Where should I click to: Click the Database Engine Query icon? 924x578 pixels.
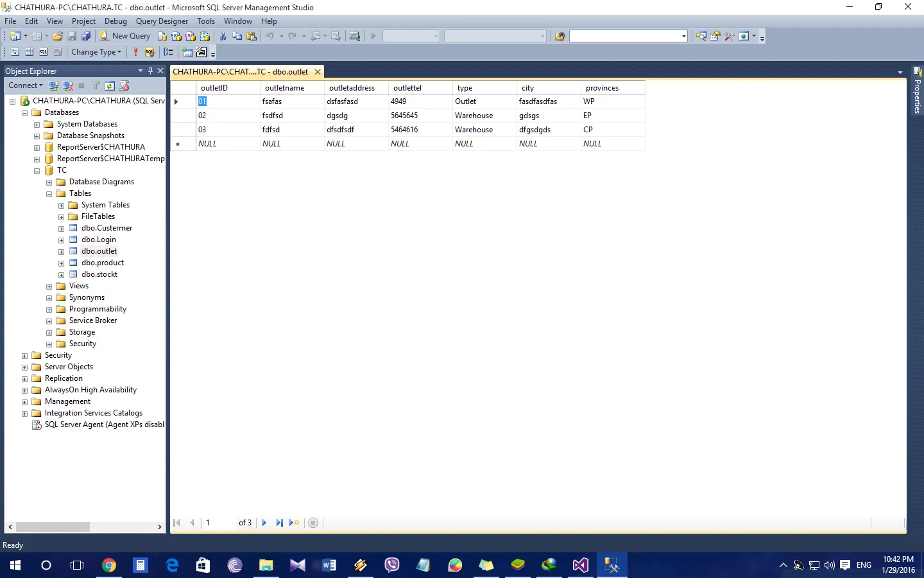(162, 36)
